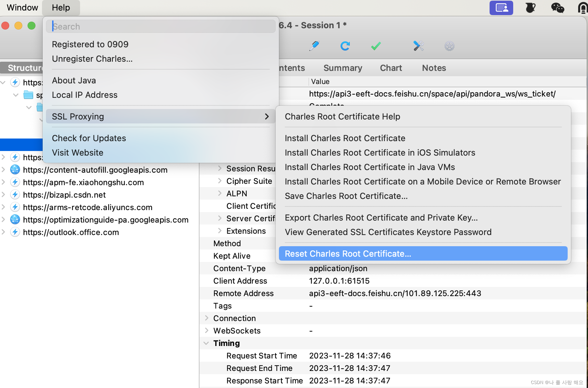Screen dimensions: 588x388
Task: Expand the Cipher Suite row
Action: [x=220, y=181]
